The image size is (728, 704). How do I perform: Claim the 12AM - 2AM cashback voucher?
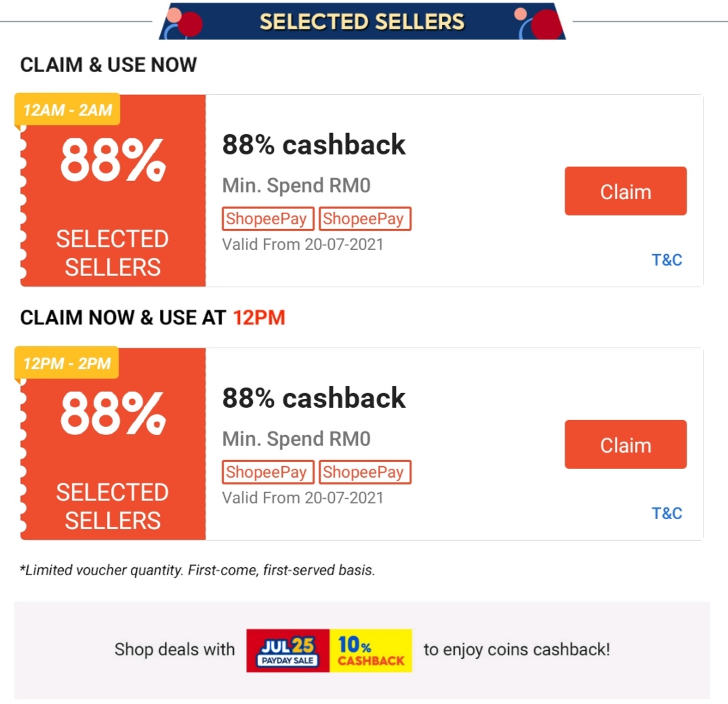pyautogui.click(x=625, y=192)
